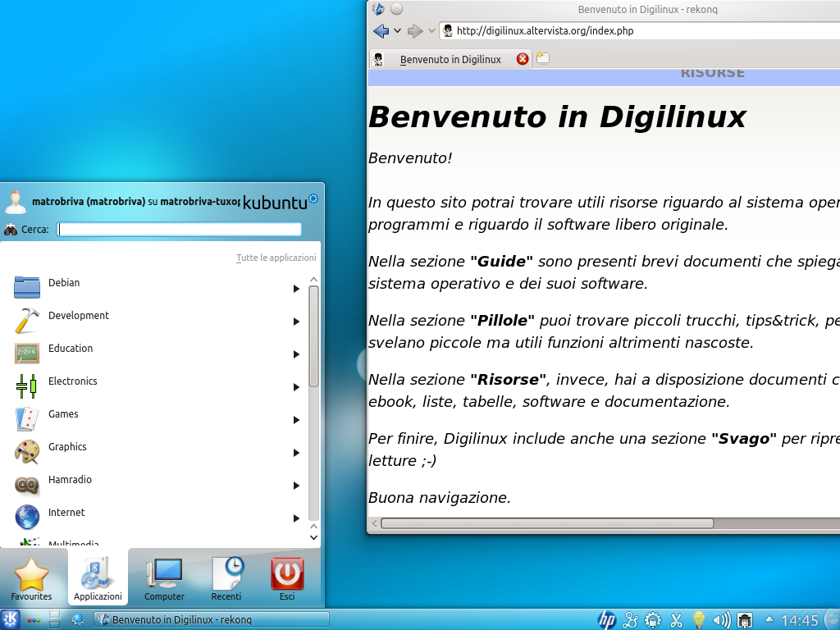Viewport: 840px width, 630px height.
Task: Switch to Favourites tab
Action: coord(32,578)
